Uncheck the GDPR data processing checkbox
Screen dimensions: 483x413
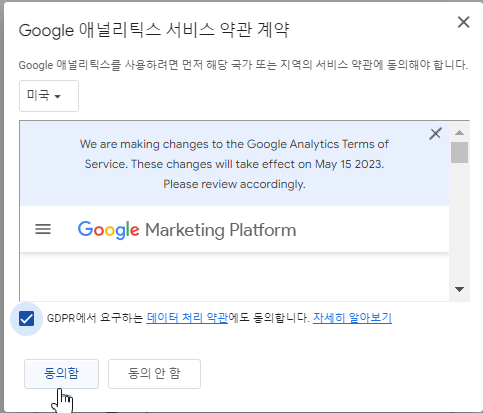(26, 319)
